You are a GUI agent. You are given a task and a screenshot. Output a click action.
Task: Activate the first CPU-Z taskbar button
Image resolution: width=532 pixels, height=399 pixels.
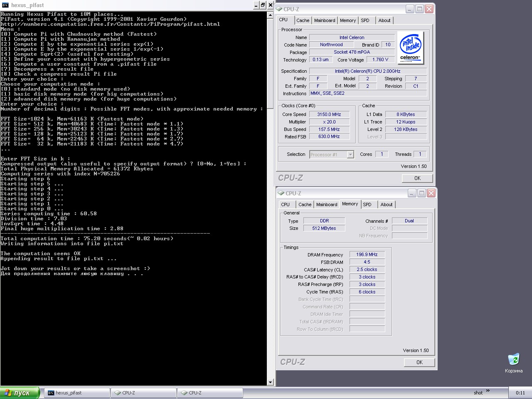click(143, 393)
